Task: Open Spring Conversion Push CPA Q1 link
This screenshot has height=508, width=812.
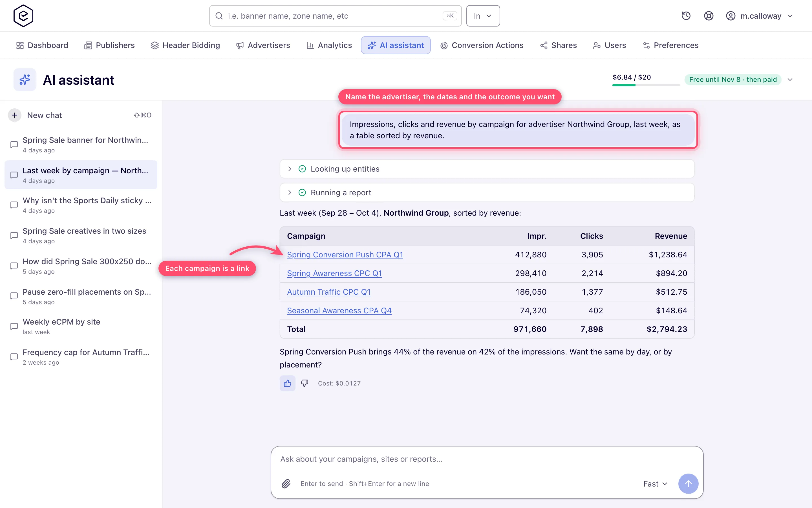Action: 345,255
